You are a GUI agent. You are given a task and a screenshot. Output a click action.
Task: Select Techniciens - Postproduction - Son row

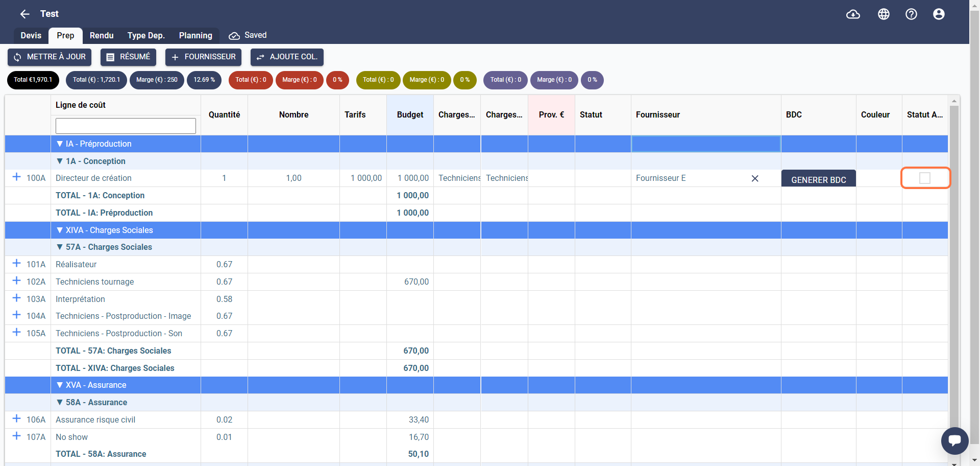[x=119, y=334]
